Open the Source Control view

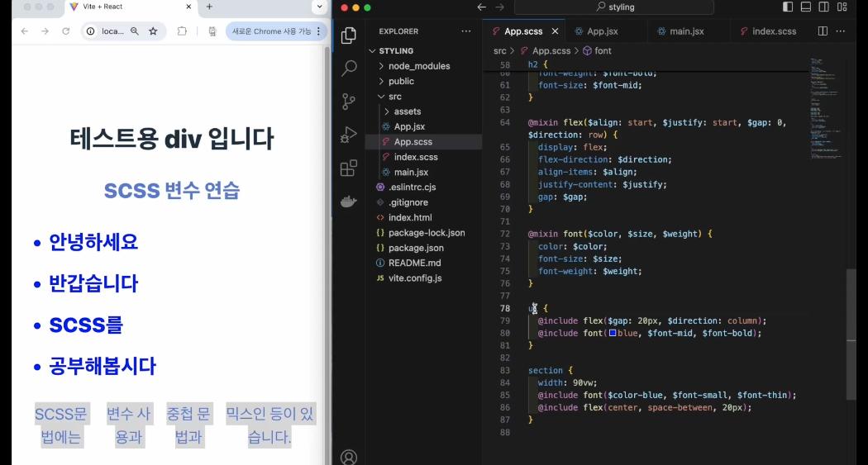(x=349, y=102)
